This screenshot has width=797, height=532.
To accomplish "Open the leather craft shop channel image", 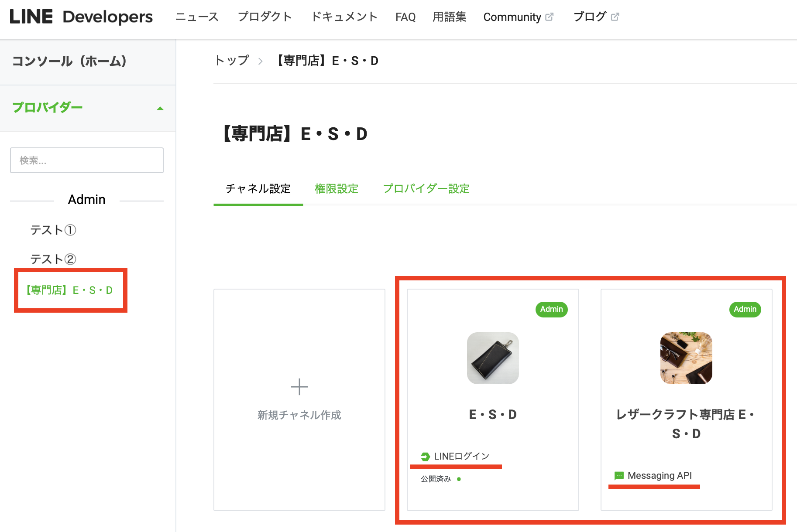I will coord(686,358).
